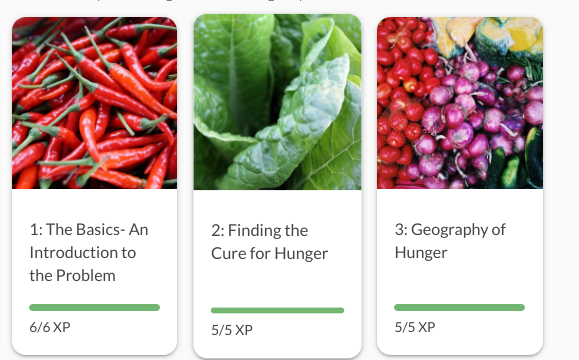579x360 pixels.
Task: Open the red chili peppers lesson image
Action: [95, 103]
